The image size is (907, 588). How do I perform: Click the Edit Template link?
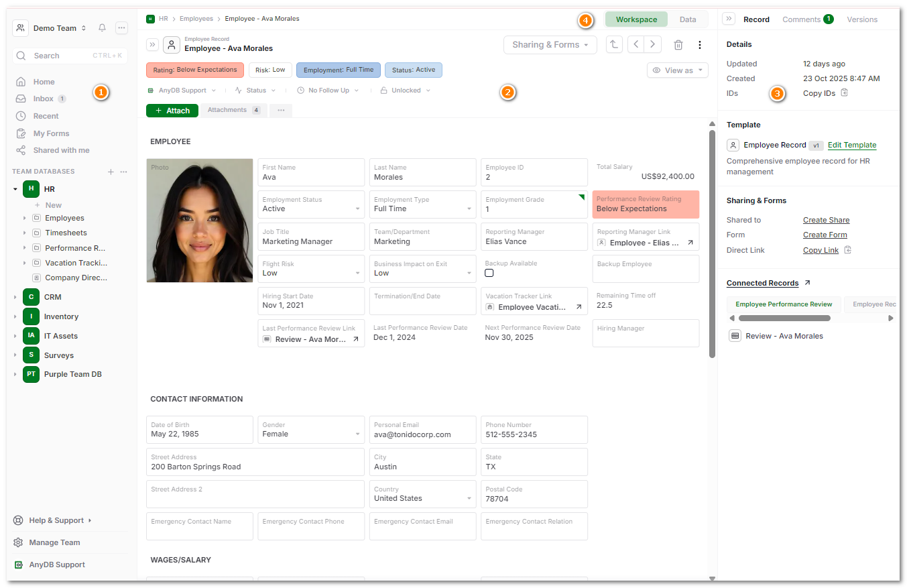[851, 145]
